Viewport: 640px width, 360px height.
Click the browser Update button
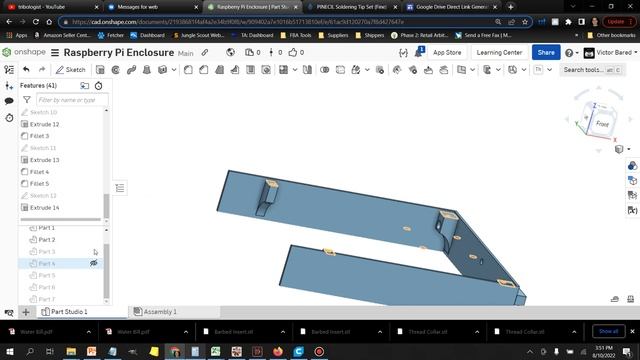(619, 22)
